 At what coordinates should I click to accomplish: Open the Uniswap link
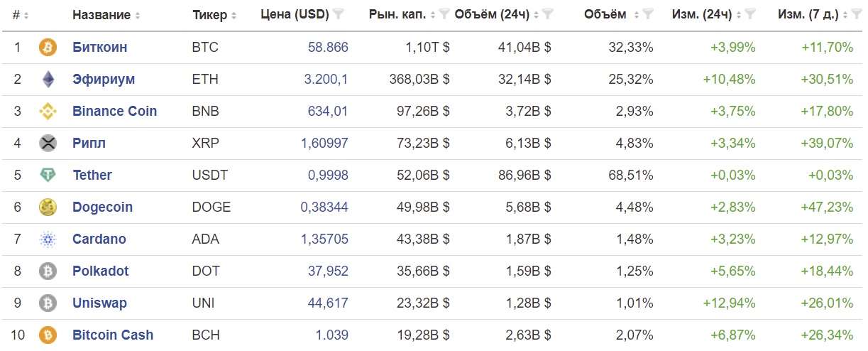(100, 303)
